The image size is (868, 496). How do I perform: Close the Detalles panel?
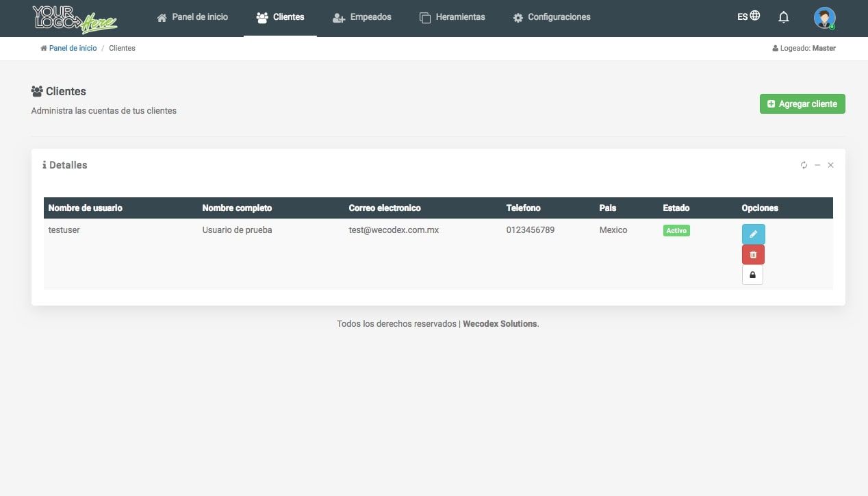tap(830, 165)
